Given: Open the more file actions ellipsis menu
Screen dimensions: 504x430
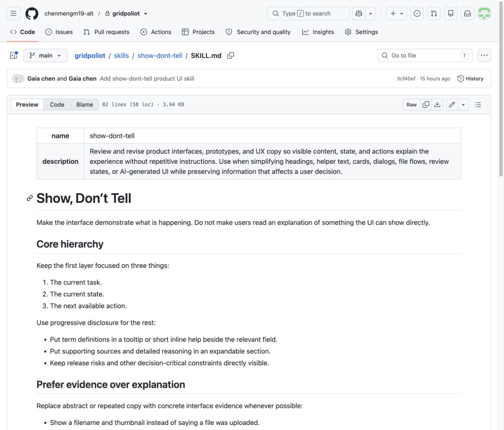Looking at the screenshot, I should coord(484,55).
